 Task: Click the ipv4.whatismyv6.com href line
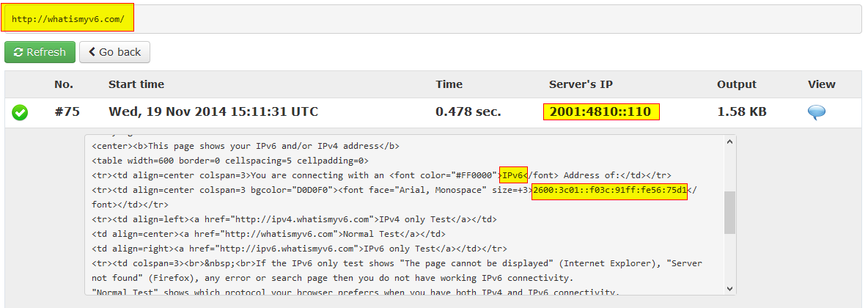(x=295, y=219)
